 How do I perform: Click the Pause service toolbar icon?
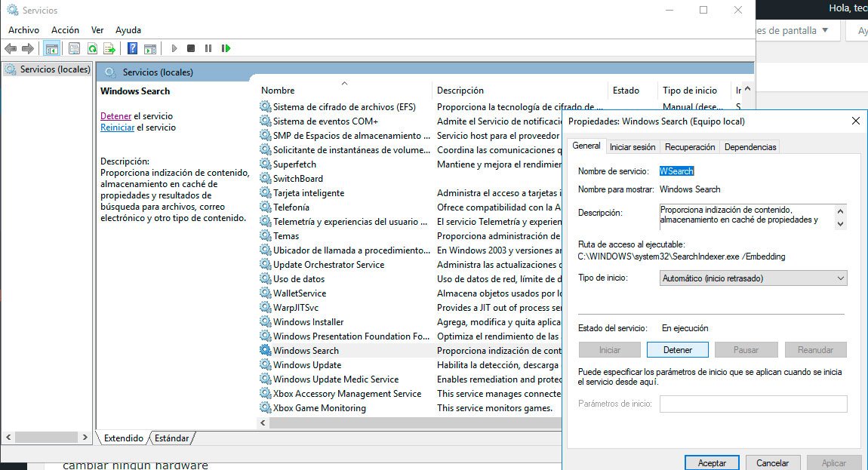208,49
